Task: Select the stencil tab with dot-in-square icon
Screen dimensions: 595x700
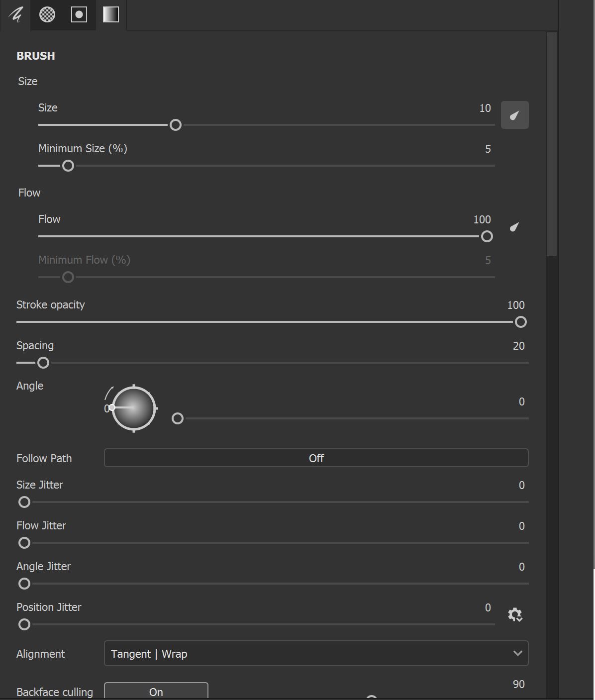Action: 79,15
